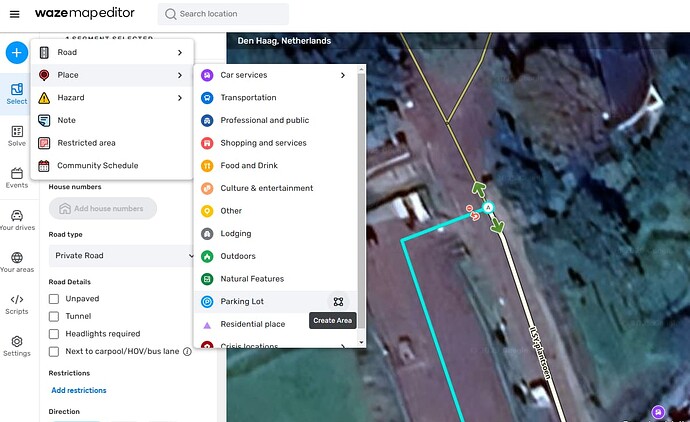This screenshot has height=422, width=690.
Task: Enable the Tunnel checkbox
Action: [54, 316]
